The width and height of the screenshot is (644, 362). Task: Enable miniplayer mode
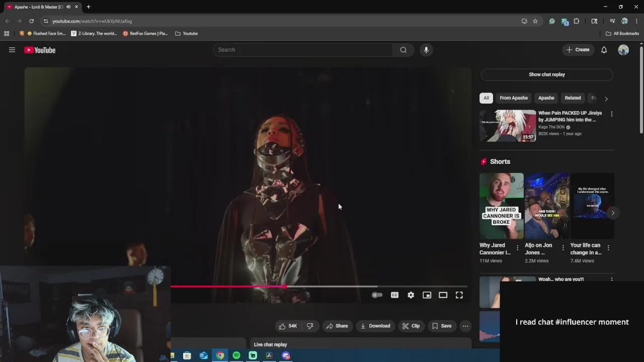(427, 295)
